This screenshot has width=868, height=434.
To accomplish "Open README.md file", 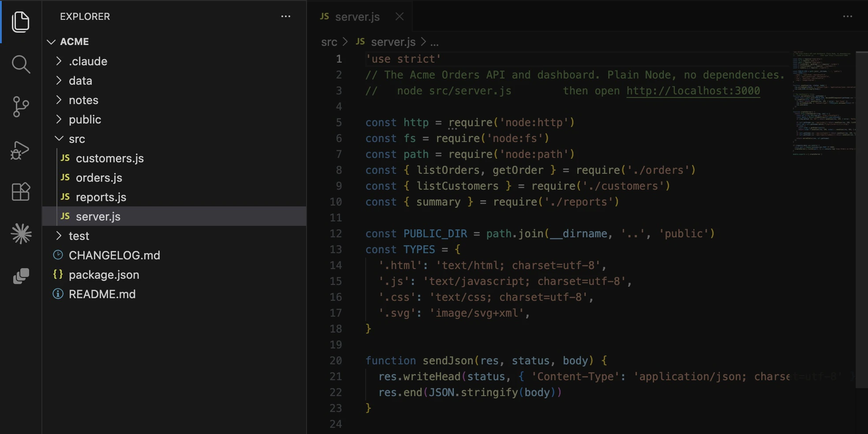I will 174,294.
